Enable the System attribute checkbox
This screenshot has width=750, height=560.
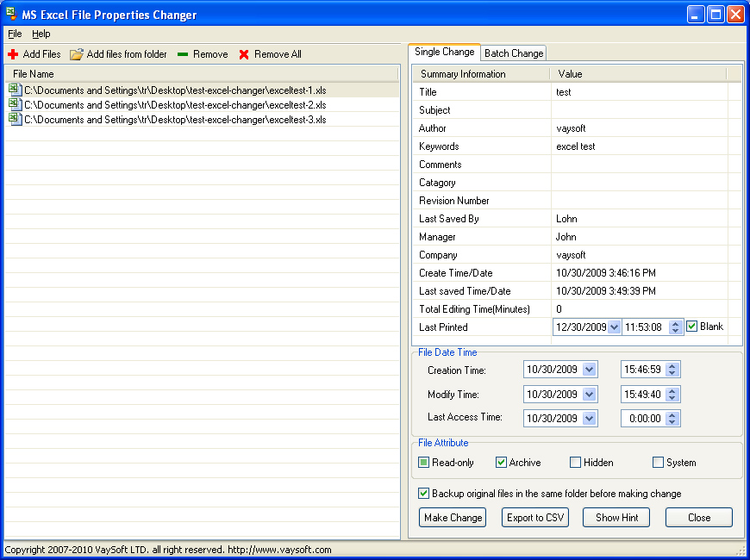pyautogui.click(x=658, y=463)
